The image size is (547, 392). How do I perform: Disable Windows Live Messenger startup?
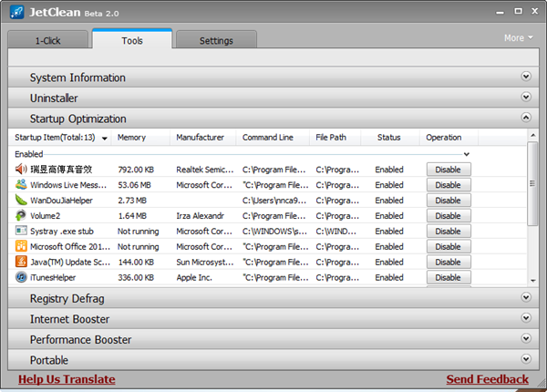[449, 185]
